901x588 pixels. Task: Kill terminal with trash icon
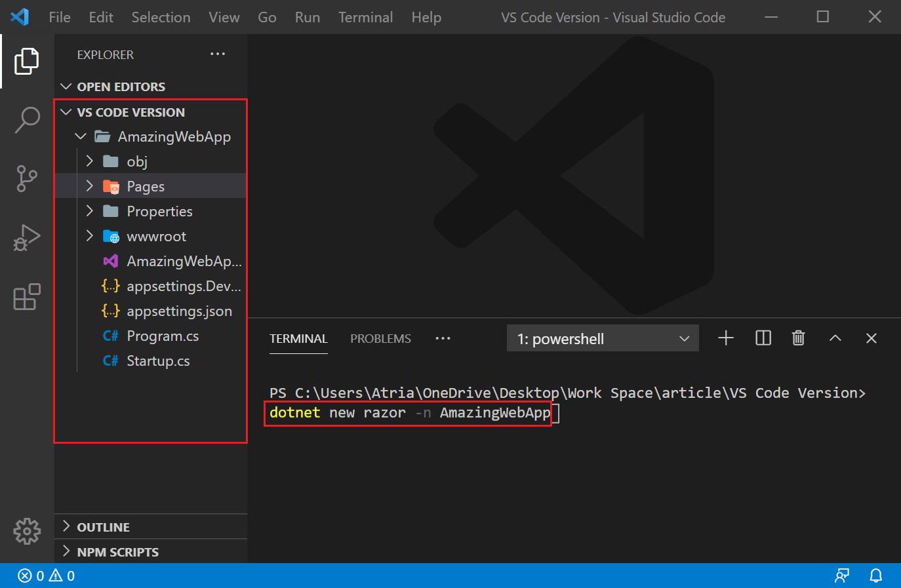[798, 338]
